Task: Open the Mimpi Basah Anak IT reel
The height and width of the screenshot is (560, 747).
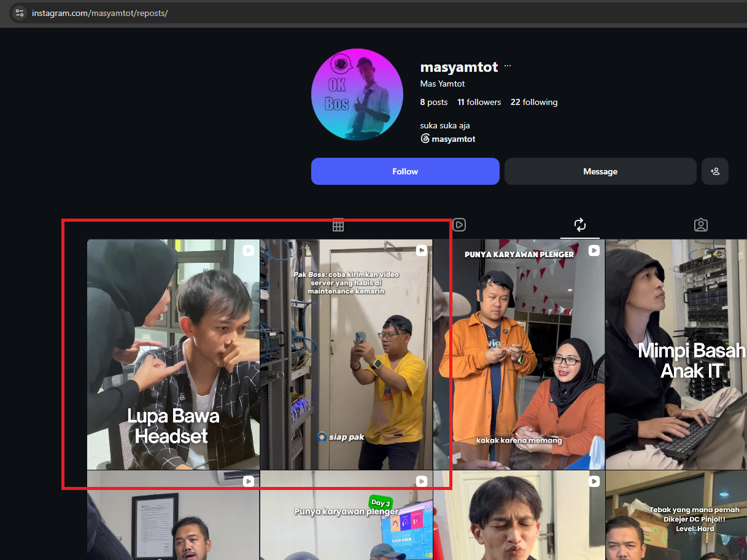Action: point(676,354)
